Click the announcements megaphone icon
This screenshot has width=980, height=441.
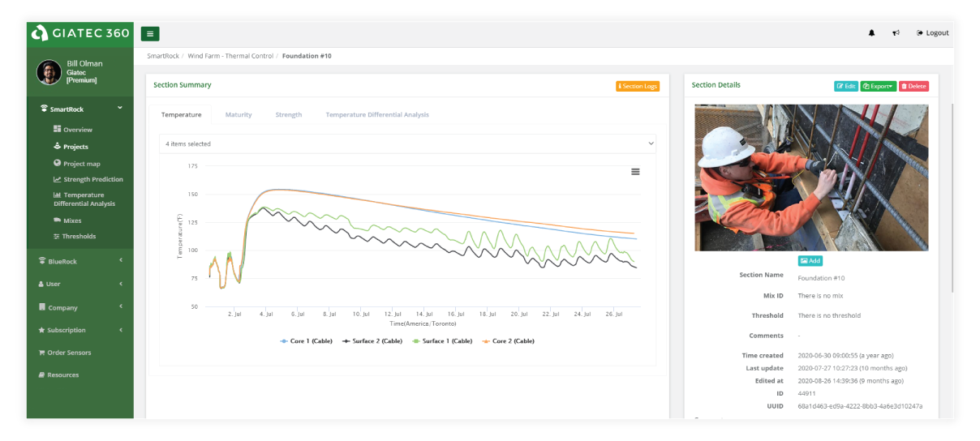896,33
